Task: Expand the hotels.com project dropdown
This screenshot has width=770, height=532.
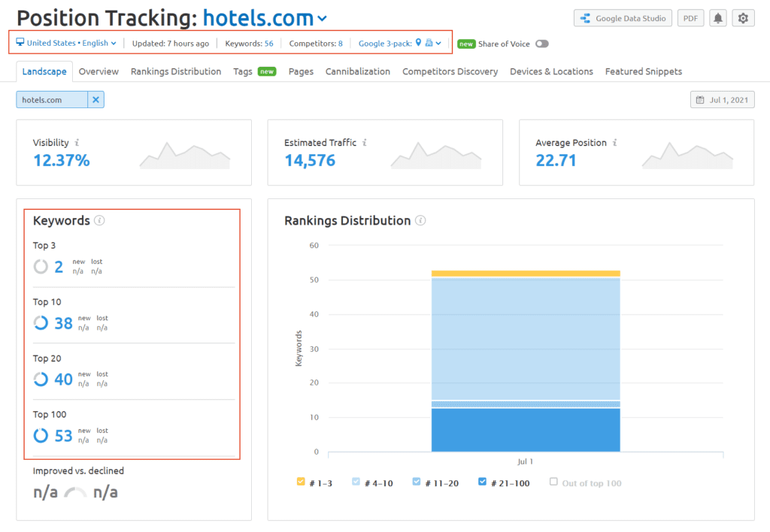Action: click(322, 19)
